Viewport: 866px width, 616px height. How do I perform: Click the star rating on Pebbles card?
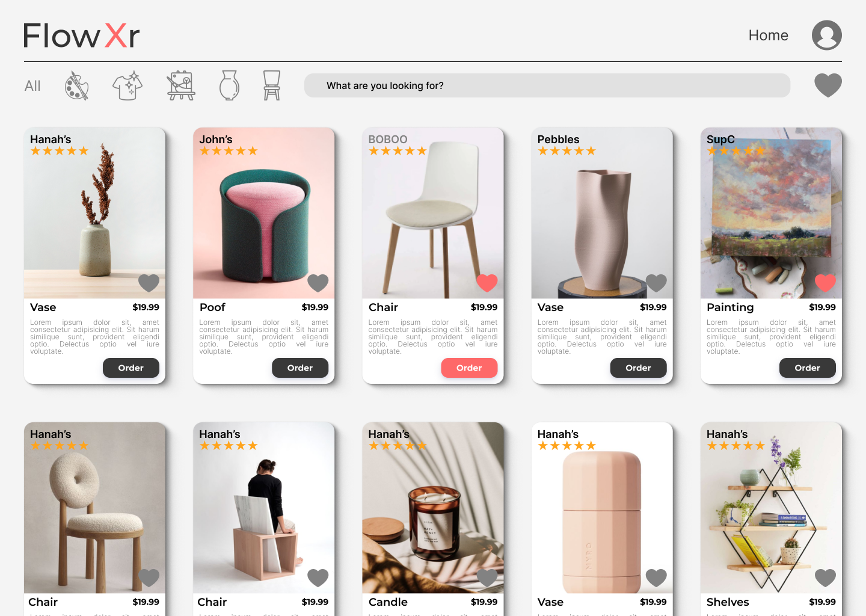567,151
